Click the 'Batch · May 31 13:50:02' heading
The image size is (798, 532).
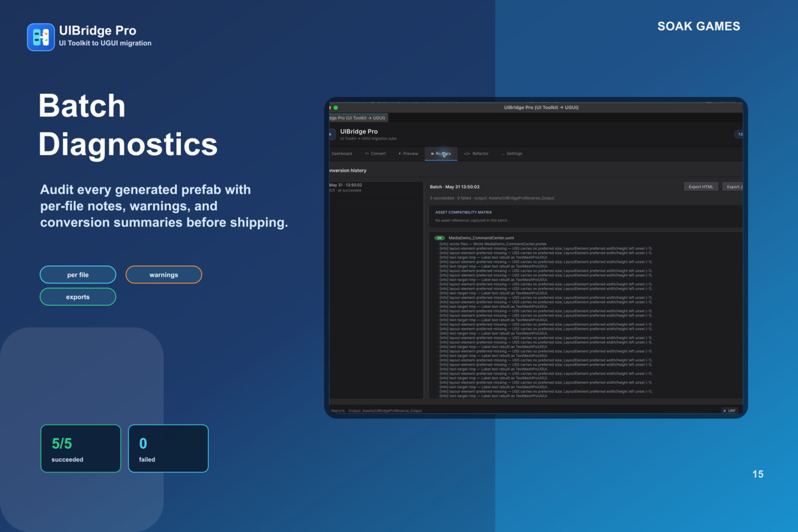tap(455, 187)
